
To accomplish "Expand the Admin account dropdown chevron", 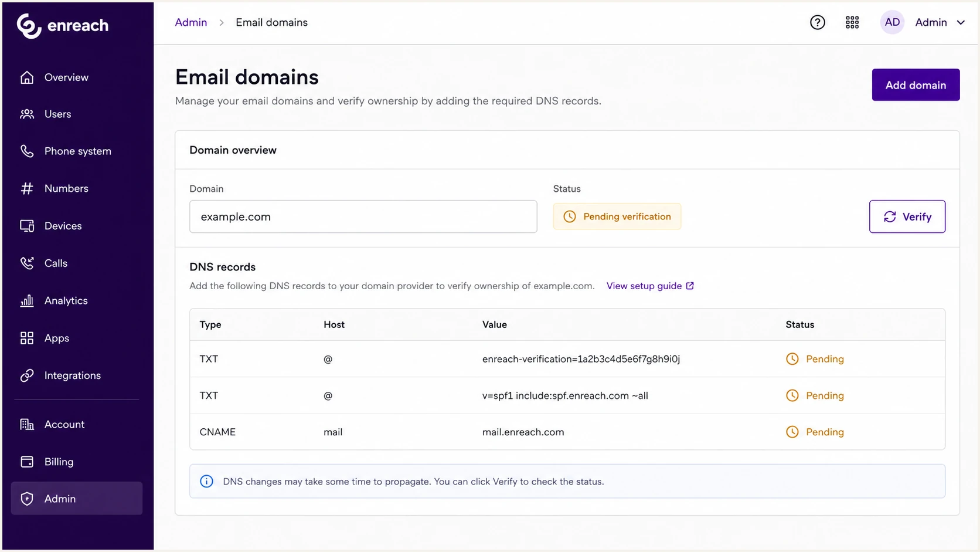I will pos(961,22).
